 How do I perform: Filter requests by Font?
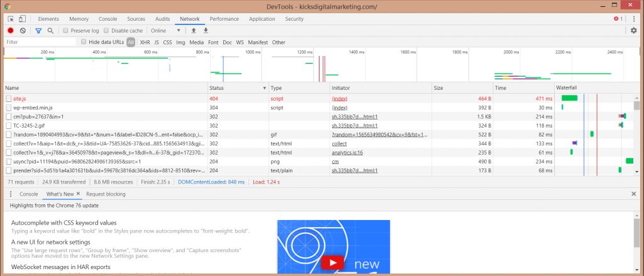(213, 42)
